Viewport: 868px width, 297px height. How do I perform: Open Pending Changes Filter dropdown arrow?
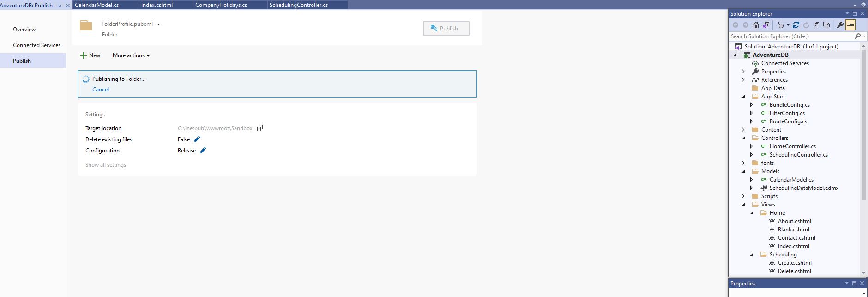click(788, 25)
